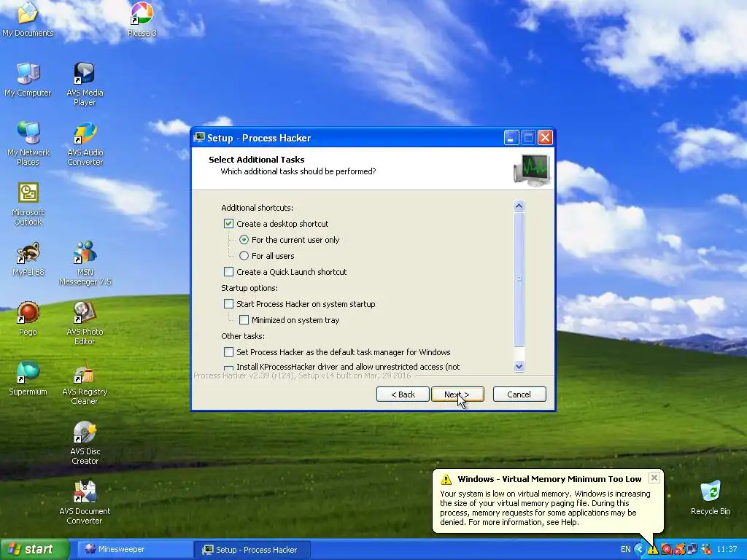Close the Process Hacker setup window

click(545, 138)
